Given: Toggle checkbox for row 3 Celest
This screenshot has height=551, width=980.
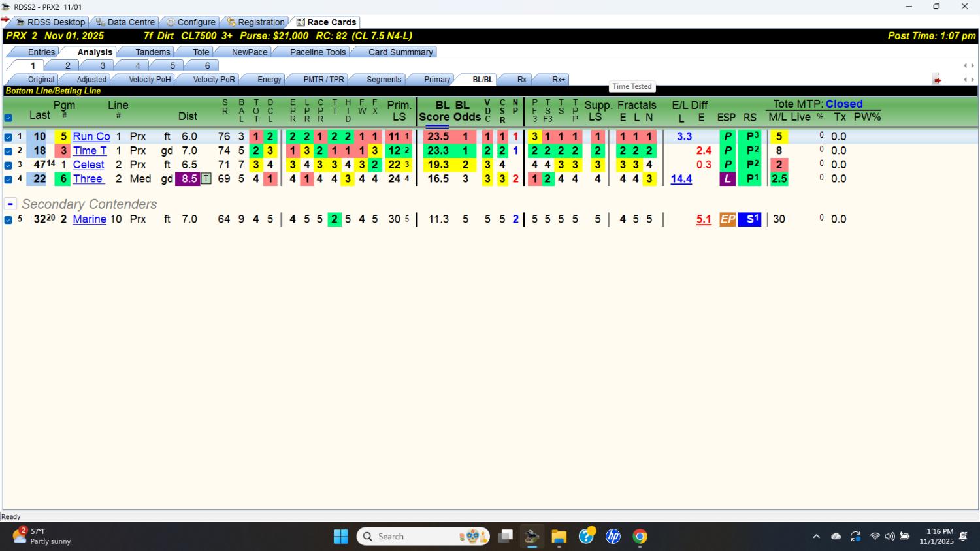Looking at the screenshot, I should tap(8, 165).
